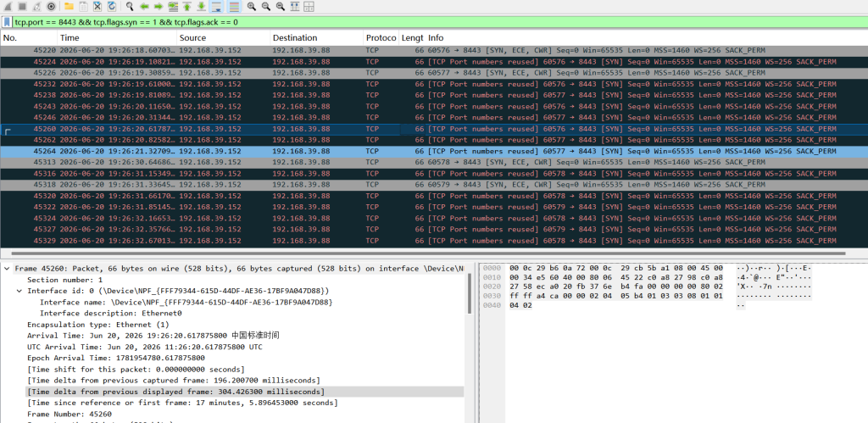Go back in packet history
Screen dimensions: 868x423
[x=144, y=7]
